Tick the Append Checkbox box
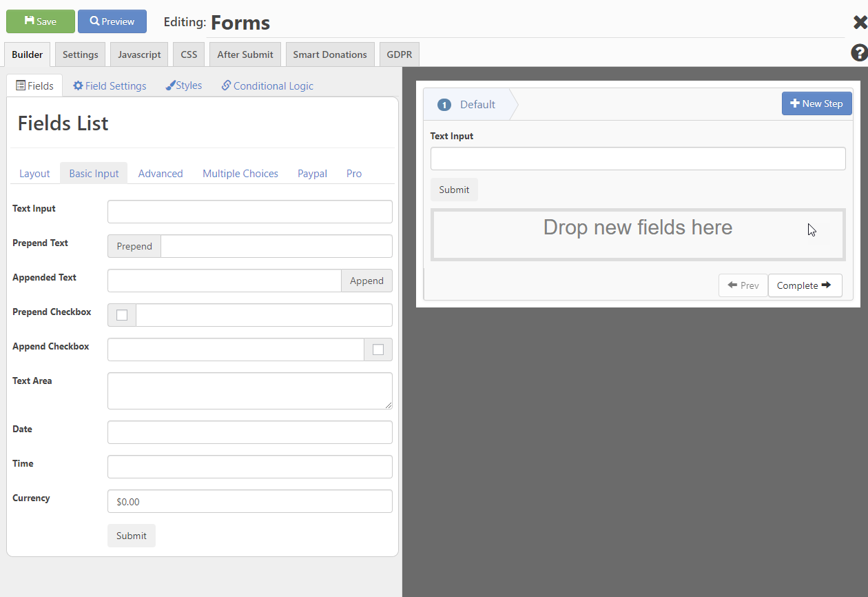The width and height of the screenshot is (868, 597). coord(378,350)
